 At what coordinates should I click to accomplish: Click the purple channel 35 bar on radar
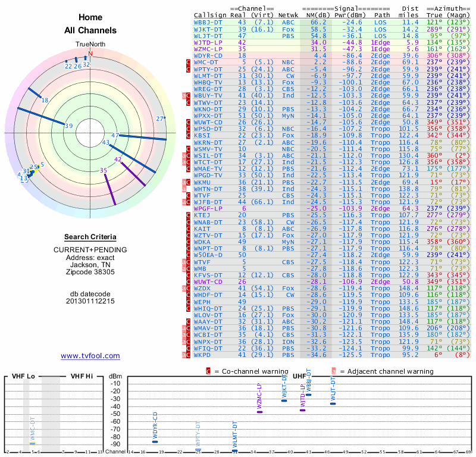(x=110, y=189)
